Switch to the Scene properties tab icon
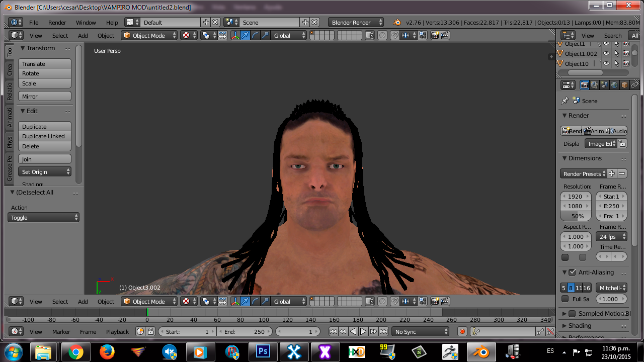Viewport: 644px width, 362px height. pyautogui.click(x=604, y=85)
